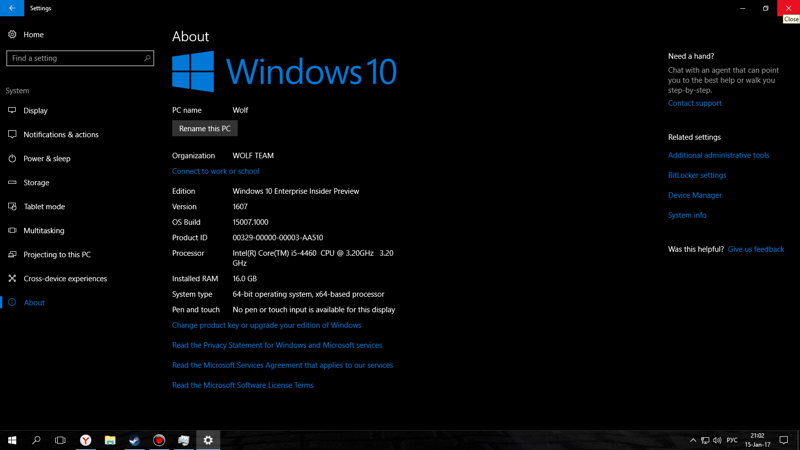Open Action Center notifications icon

click(784, 440)
